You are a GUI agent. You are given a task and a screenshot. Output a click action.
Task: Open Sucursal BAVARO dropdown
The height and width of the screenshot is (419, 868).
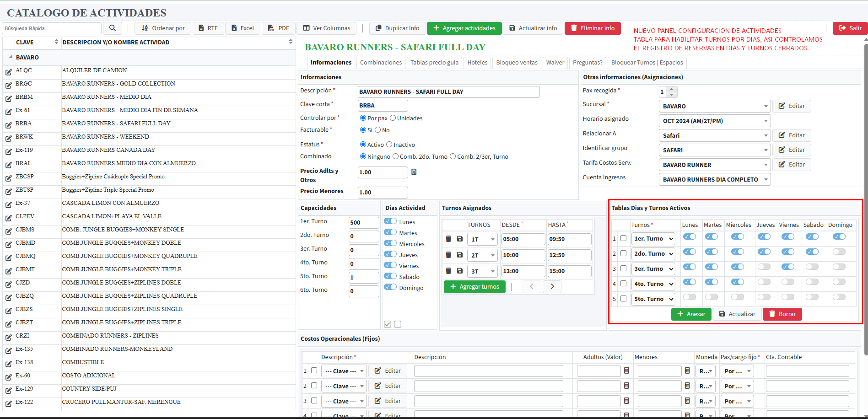pos(715,106)
